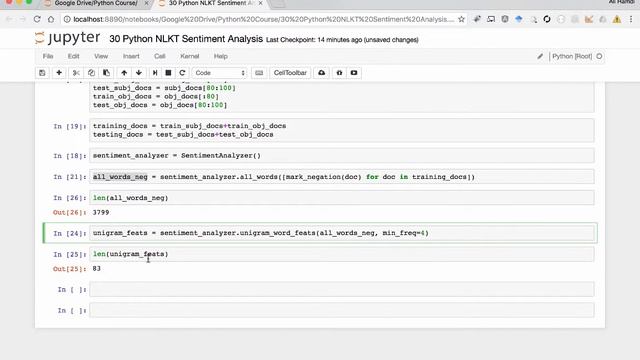Open the command palette keyboard icon
The width and height of the screenshot is (640, 360).
[x=259, y=73]
